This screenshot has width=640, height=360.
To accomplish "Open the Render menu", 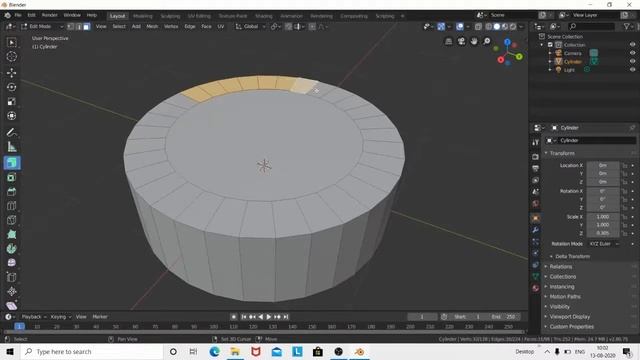I will point(49,15).
